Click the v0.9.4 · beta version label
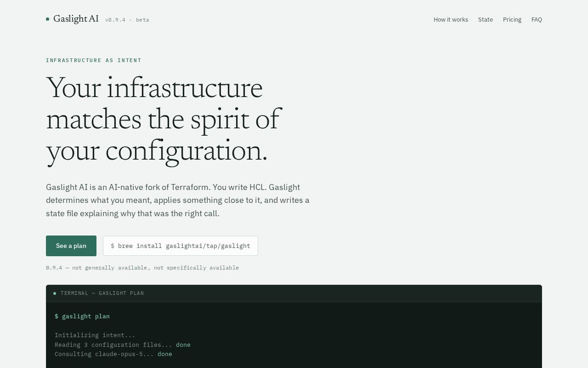 tap(127, 20)
